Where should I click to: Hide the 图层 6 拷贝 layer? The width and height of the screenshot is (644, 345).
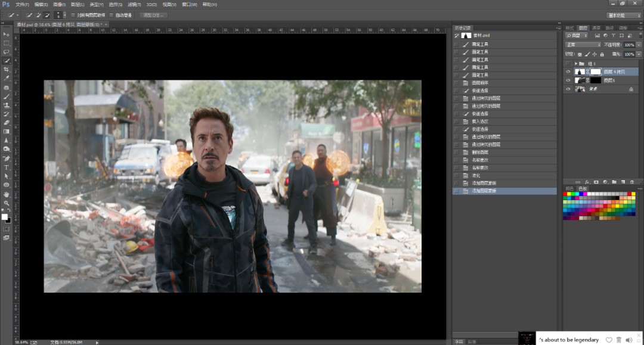point(568,72)
